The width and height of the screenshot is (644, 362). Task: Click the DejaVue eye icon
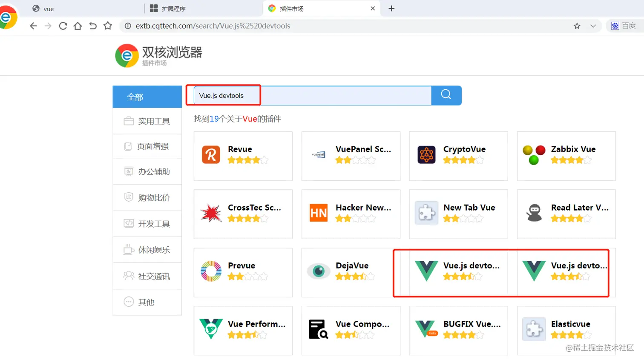click(x=319, y=271)
